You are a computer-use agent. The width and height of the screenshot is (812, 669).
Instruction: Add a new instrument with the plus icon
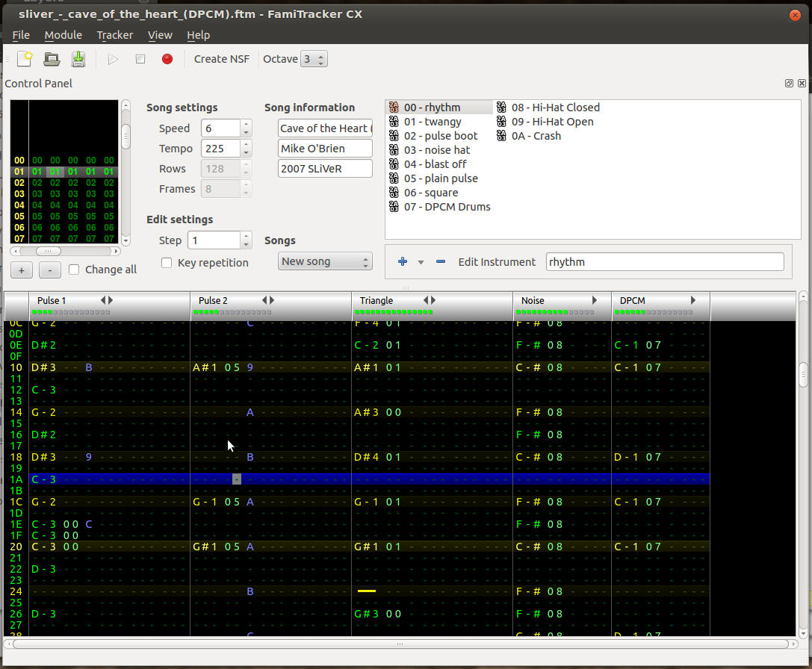coord(402,262)
